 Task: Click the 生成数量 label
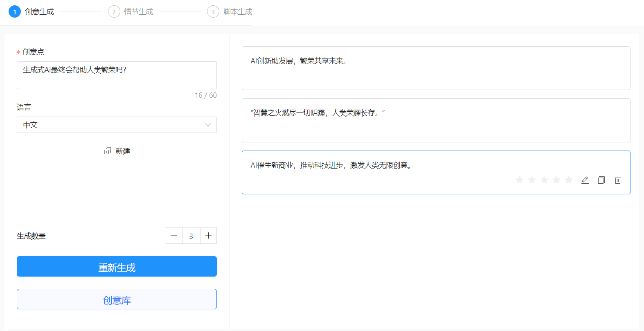tap(31, 236)
